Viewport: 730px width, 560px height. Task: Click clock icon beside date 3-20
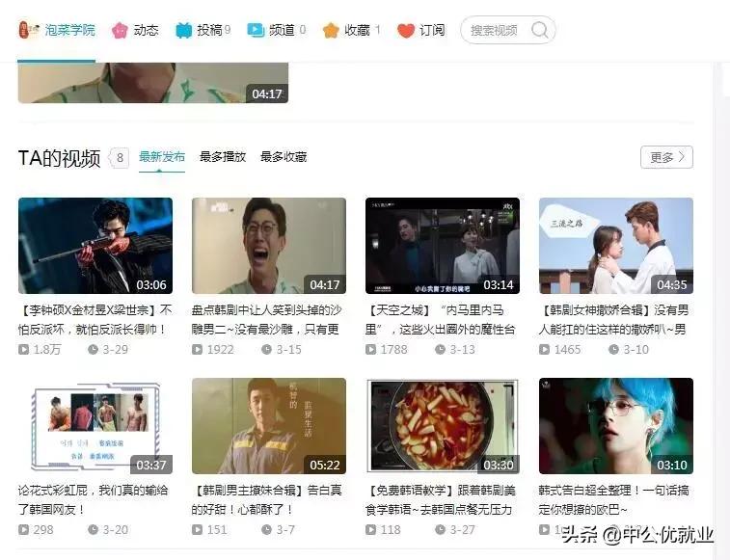[x=94, y=529]
